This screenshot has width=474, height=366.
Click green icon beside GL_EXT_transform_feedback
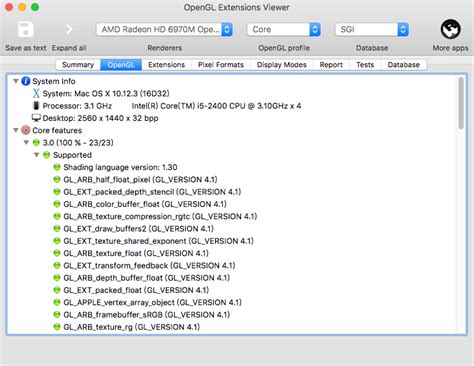(x=57, y=266)
